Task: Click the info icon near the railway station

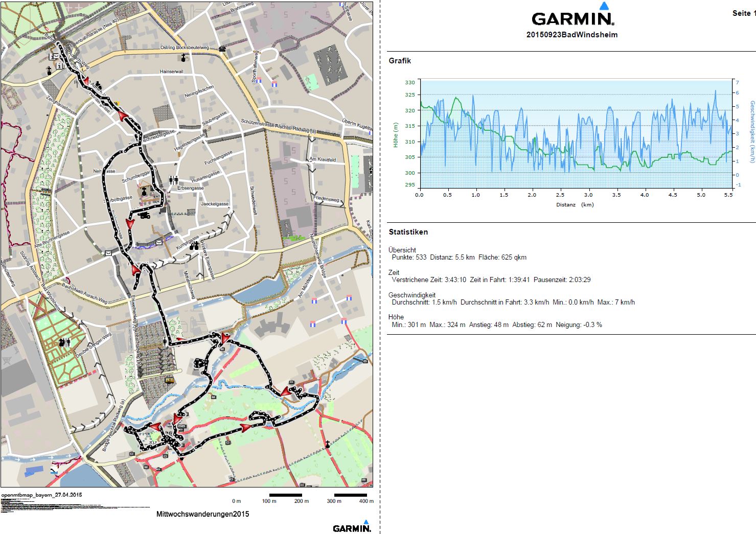Action: click(60, 65)
